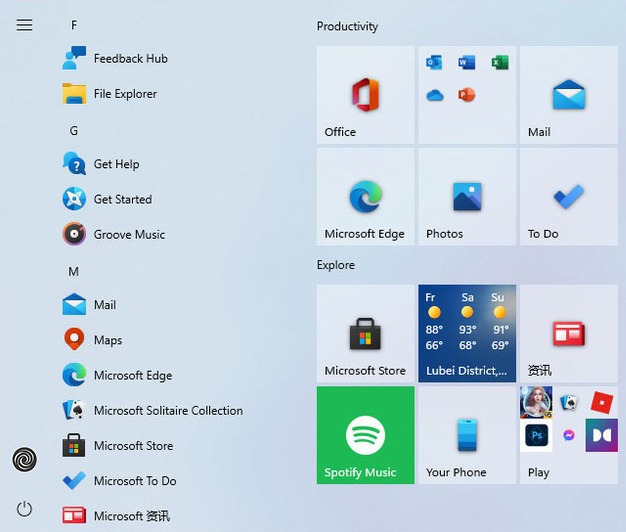Click the letter G group header
The width and height of the screenshot is (626, 532).
(74, 131)
